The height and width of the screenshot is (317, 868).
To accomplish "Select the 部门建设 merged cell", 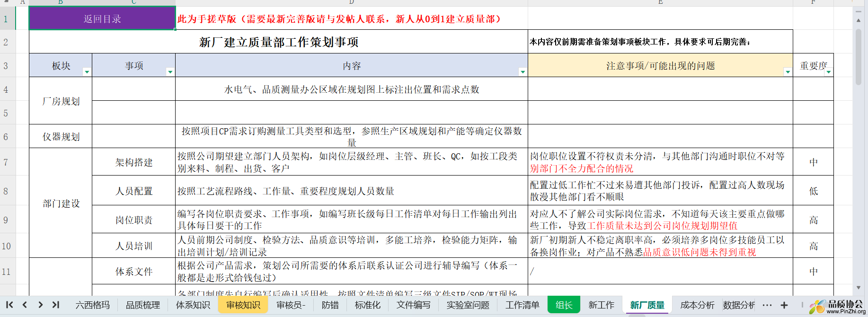I will click(x=61, y=203).
